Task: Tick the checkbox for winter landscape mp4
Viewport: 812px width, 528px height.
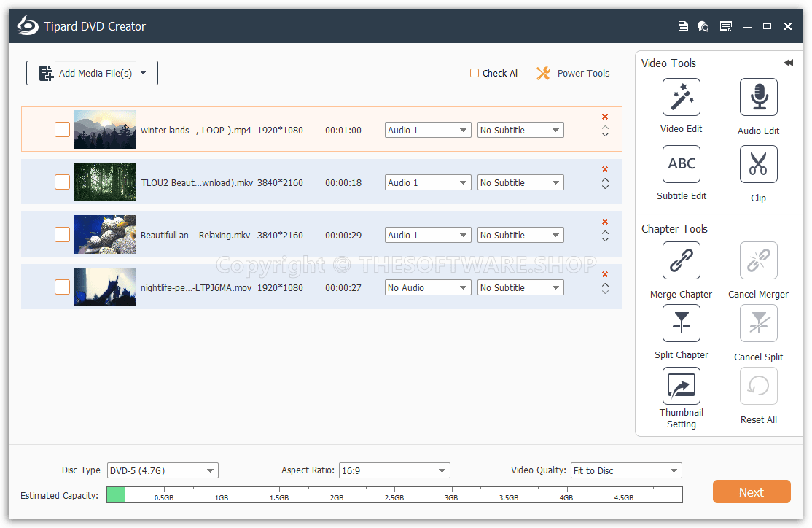Action: pos(63,130)
